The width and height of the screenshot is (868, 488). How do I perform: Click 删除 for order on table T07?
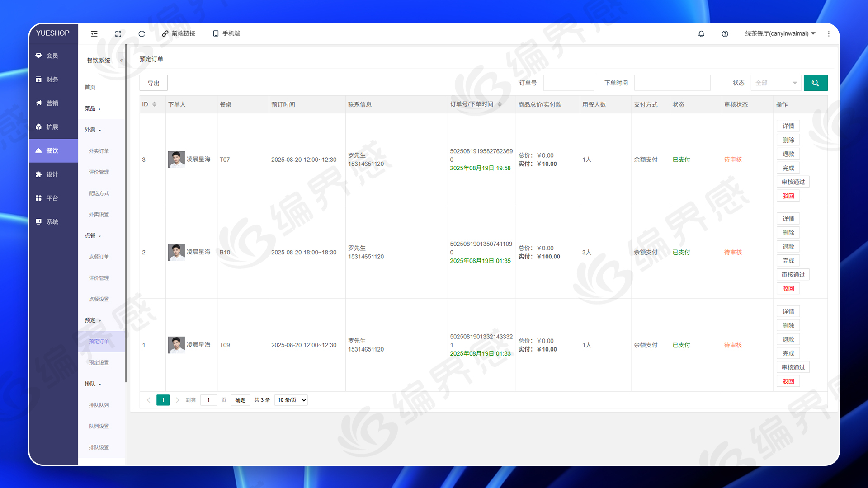[788, 140]
